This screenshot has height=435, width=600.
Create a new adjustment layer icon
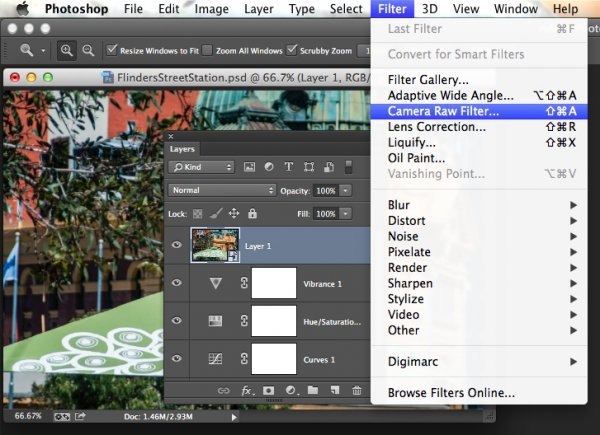pos(290,390)
